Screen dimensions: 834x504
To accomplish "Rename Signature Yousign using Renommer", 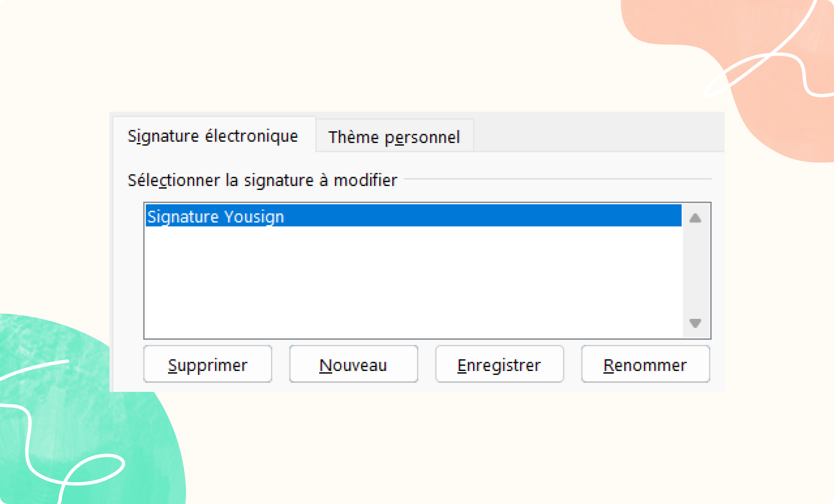I will [645, 364].
